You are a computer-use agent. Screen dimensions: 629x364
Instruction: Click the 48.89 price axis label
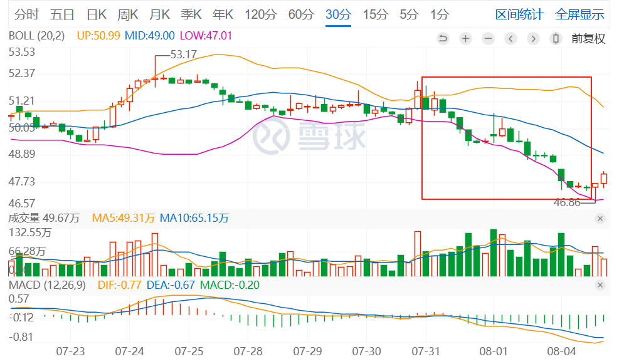click(x=22, y=154)
